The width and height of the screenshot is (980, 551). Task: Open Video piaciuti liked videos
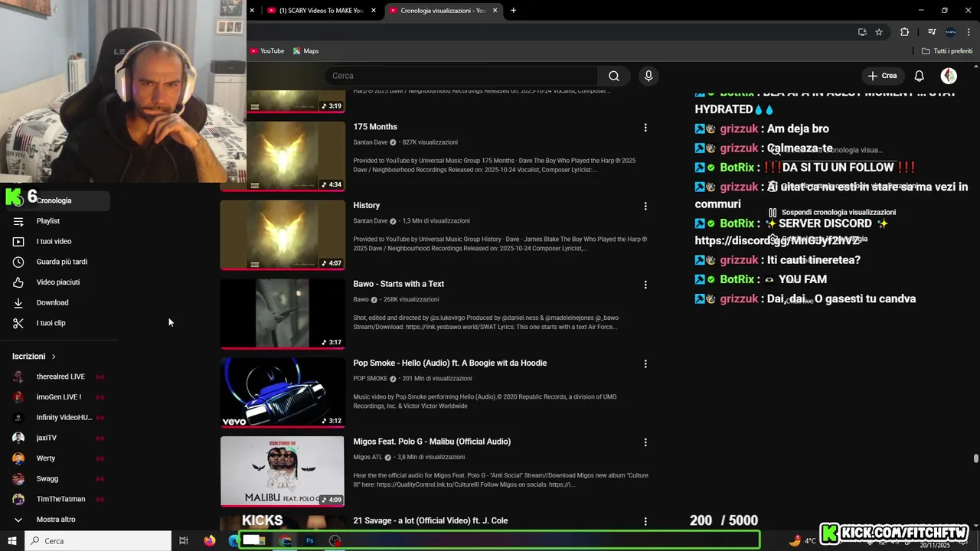pos(58,282)
